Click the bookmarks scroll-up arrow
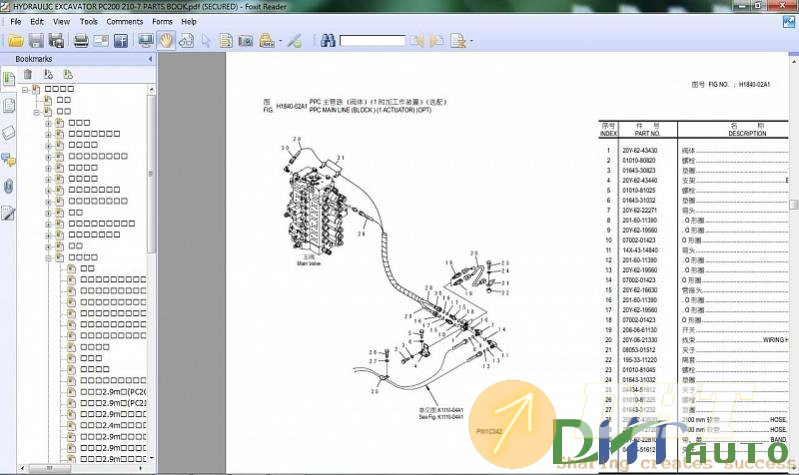The image size is (799, 475). click(151, 90)
